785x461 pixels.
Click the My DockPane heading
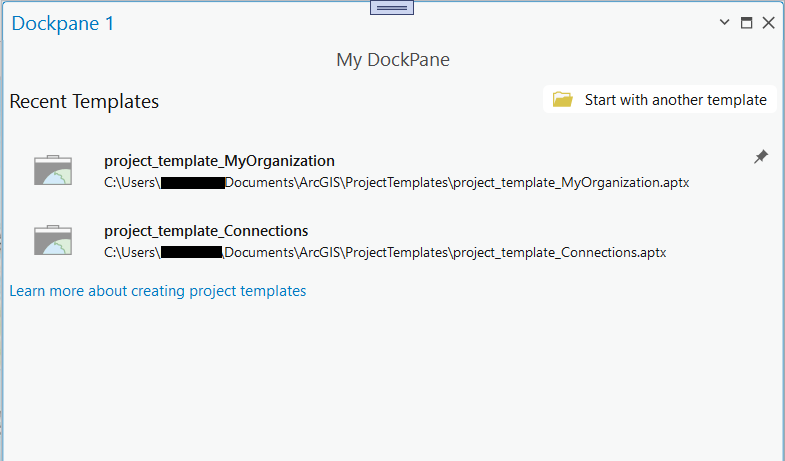coord(392,60)
